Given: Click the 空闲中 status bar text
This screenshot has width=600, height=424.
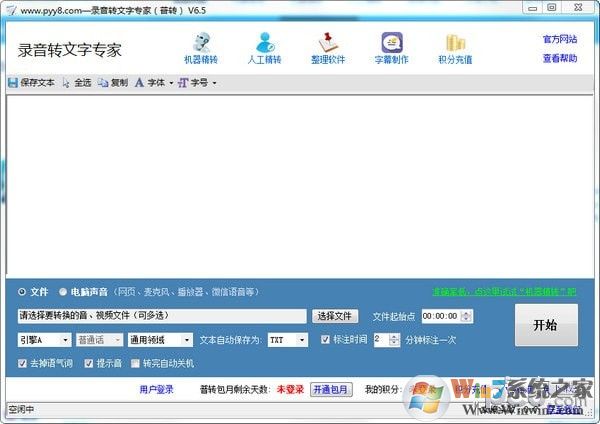Looking at the screenshot, I should [21, 409].
